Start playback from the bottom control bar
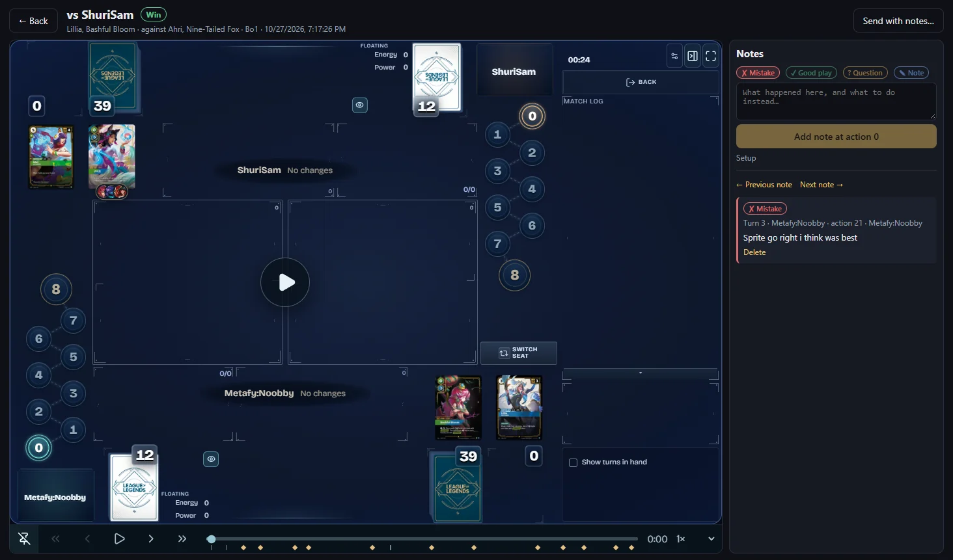The image size is (953, 560). click(119, 539)
